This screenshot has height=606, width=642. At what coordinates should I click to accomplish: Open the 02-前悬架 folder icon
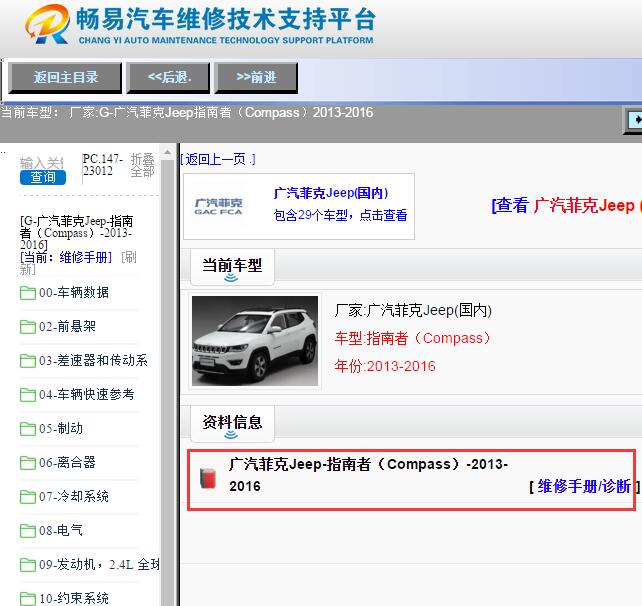[27, 327]
